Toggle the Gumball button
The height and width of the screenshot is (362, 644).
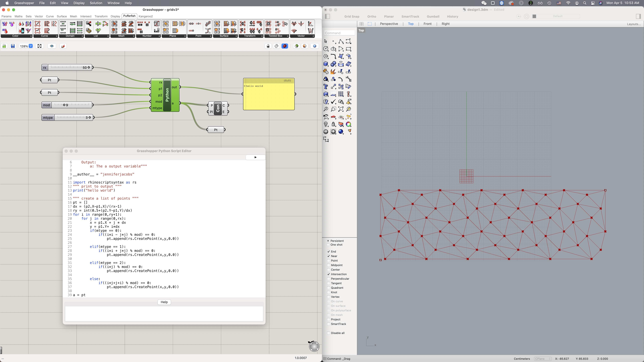[433, 16]
